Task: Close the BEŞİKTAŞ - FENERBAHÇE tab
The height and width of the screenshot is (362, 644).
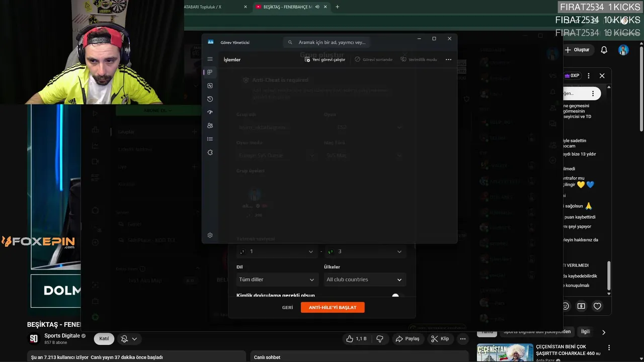Action: click(x=326, y=7)
